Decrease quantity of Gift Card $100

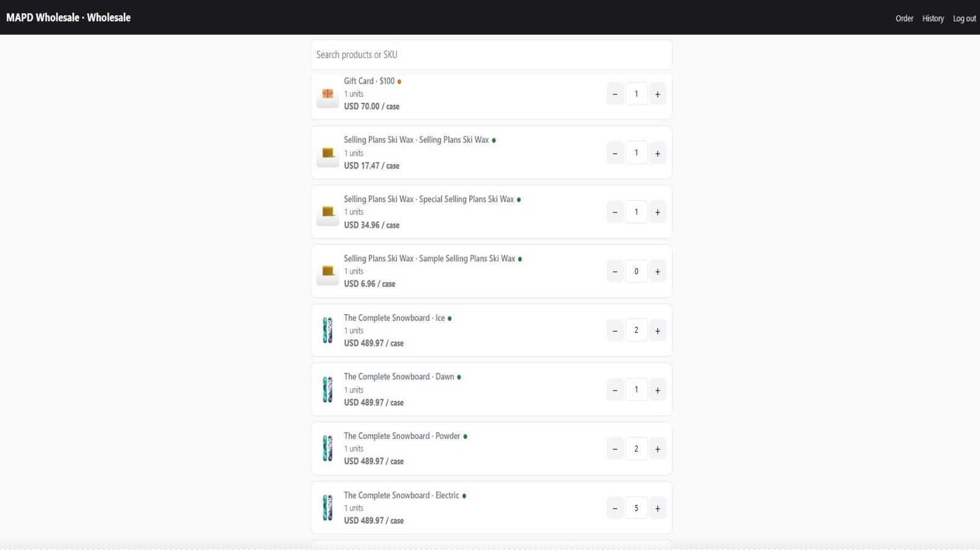coord(615,94)
